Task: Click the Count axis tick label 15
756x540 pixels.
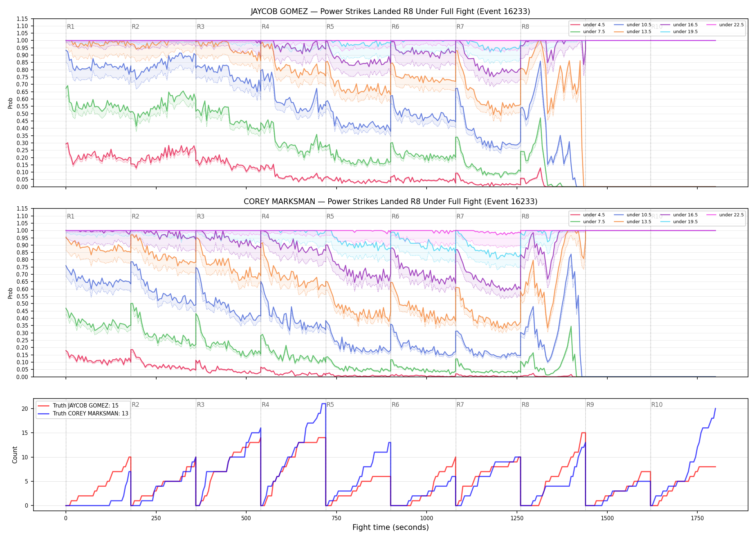Action: tap(25, 433)
